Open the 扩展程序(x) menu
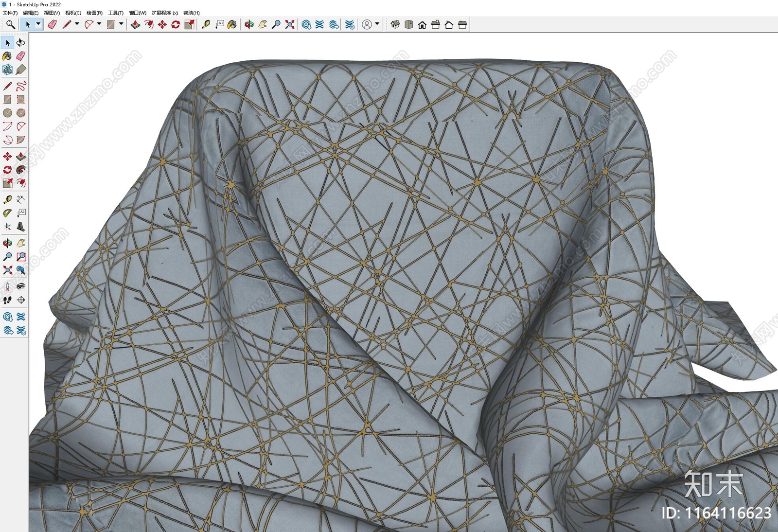778x532 pixels. 165,13
